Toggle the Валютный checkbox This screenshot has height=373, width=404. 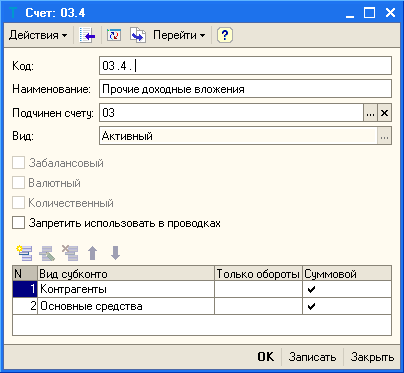point(18,183)
